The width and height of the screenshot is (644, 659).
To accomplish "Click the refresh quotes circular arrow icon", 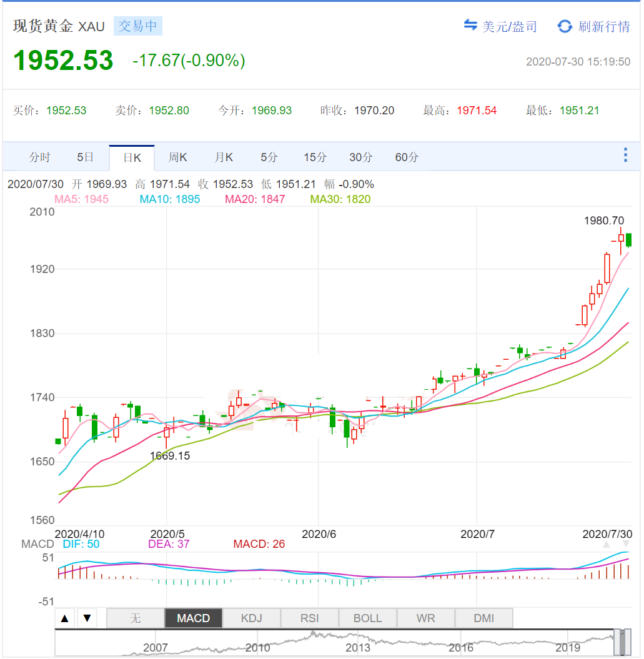I will (x=565, y=26).
